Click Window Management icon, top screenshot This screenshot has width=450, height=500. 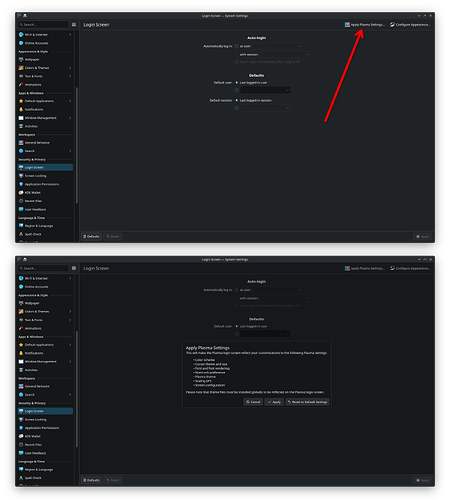point(21,118)
